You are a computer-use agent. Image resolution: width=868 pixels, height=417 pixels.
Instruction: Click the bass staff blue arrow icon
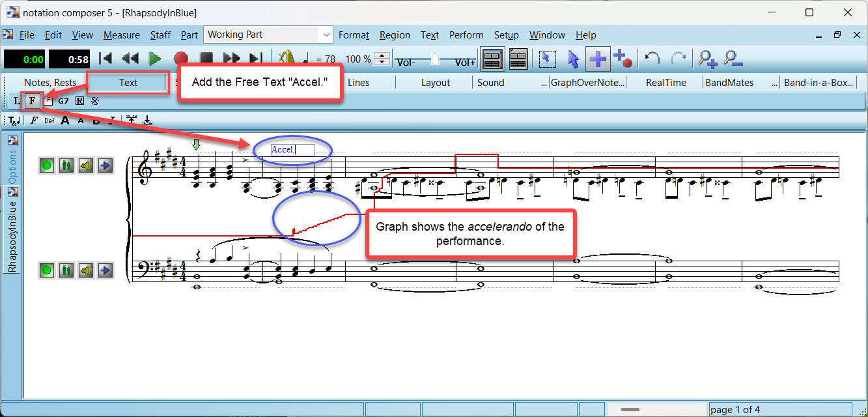point(105,270)
